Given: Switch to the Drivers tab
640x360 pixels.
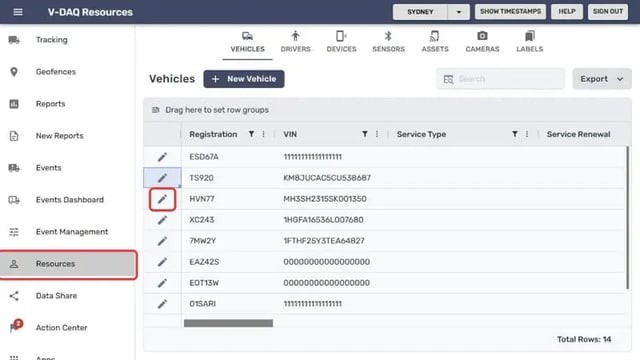Looking at the screenshot, I should pyautogui.click(x=296, y=42).
